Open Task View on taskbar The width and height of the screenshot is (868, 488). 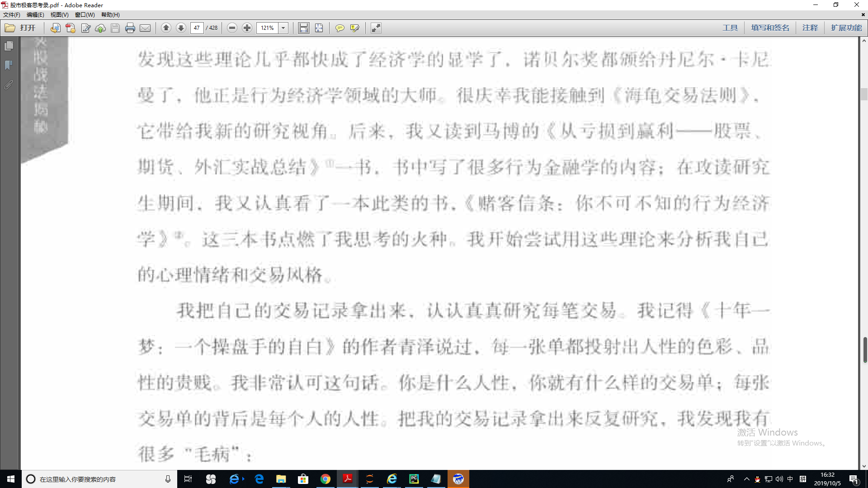pos(188,479)
